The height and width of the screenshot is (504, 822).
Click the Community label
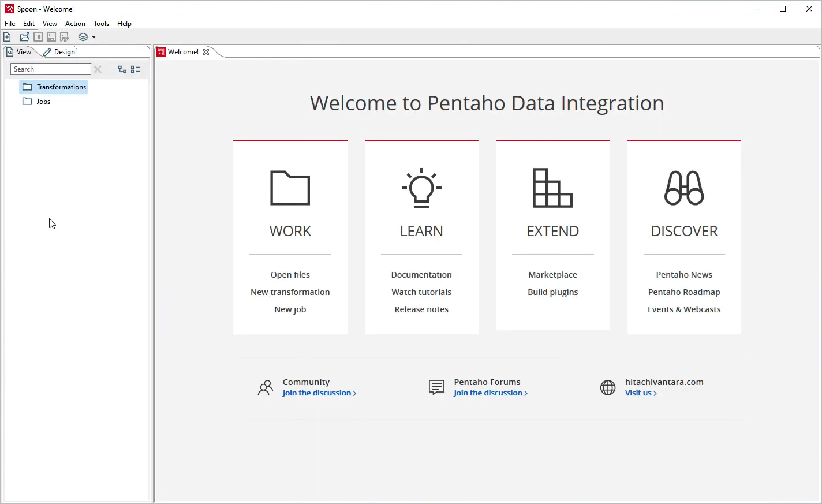(306, 382)
